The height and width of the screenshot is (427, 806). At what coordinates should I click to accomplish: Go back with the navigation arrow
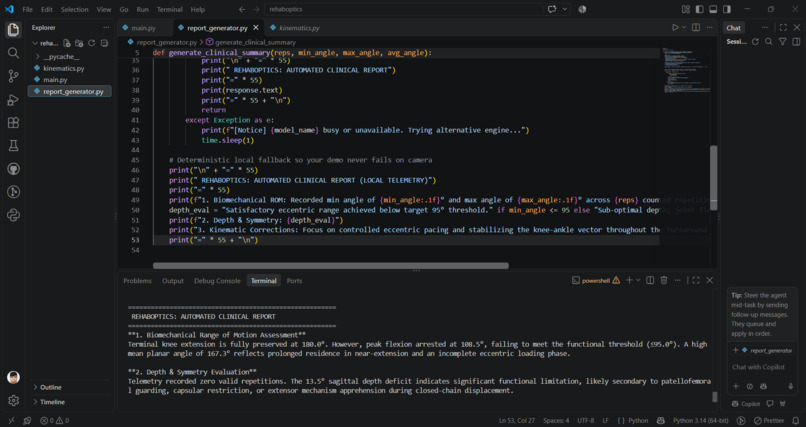click(x=243, y=9)
